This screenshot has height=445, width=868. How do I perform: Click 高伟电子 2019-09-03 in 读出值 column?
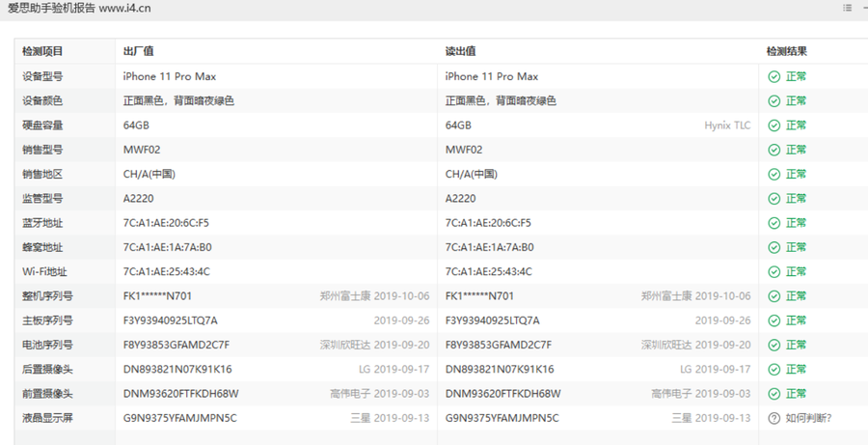coord(701,394)
